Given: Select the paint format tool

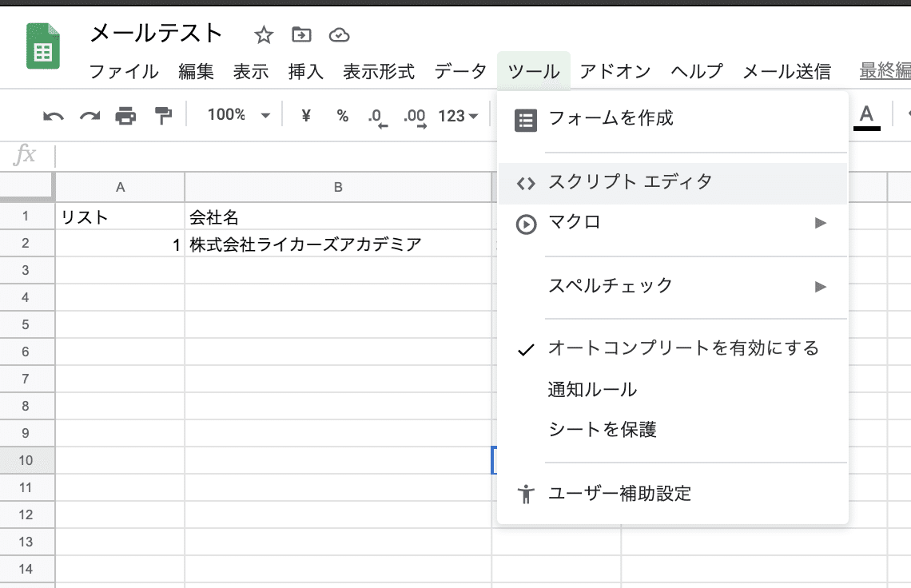Looking at the screenshot, I should tap(161, 115).
